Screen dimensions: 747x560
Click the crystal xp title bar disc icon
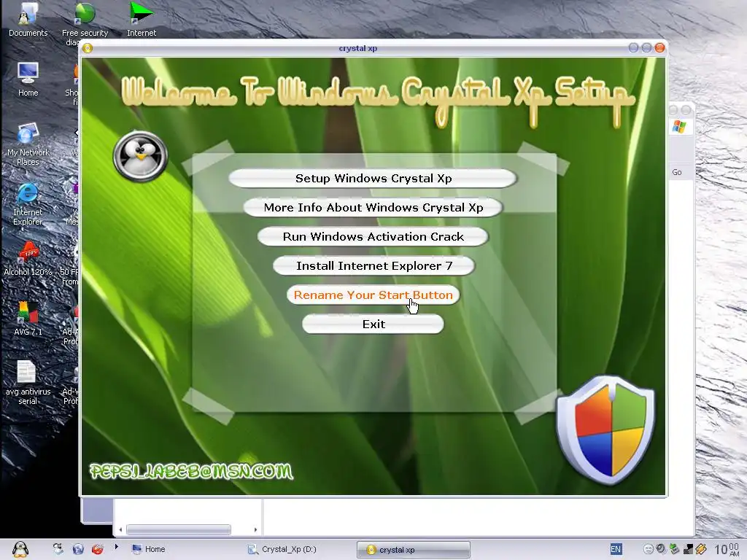[88, 48]
